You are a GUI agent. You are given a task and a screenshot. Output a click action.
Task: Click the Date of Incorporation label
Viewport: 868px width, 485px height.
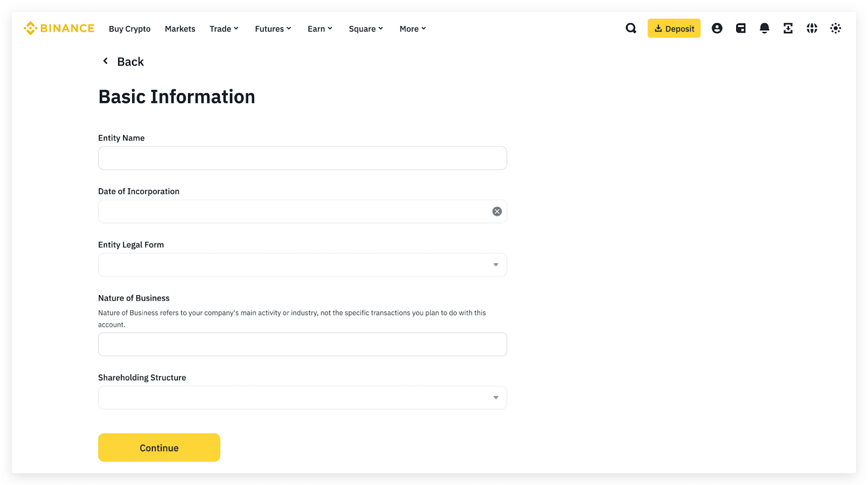(139, 192)
